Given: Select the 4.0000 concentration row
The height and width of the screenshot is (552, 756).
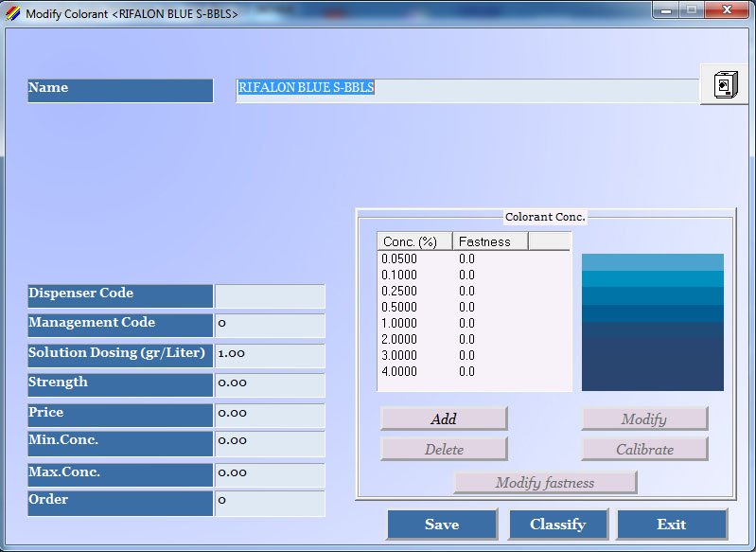Looking at the screenshot, I should (474, 371).
